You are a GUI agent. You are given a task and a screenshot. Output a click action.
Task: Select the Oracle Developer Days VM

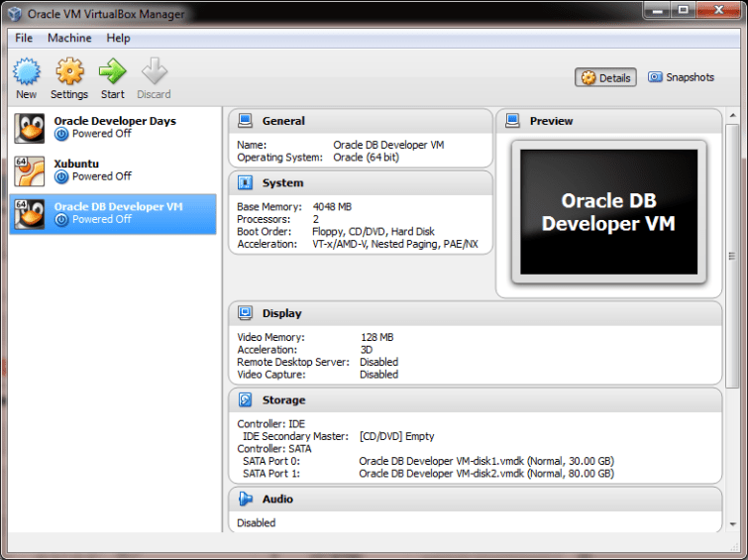pyautogui.click(x=114, y=128)
